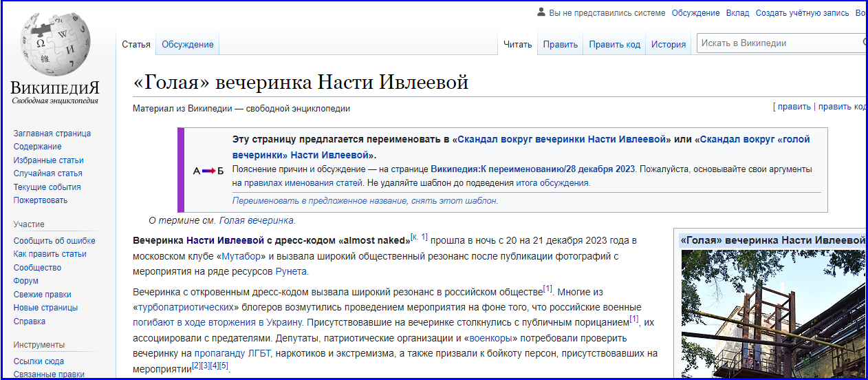This screenshot has width=868, height=380.
Task: Open Свежие правки
Action: click(x=43, y=295)
